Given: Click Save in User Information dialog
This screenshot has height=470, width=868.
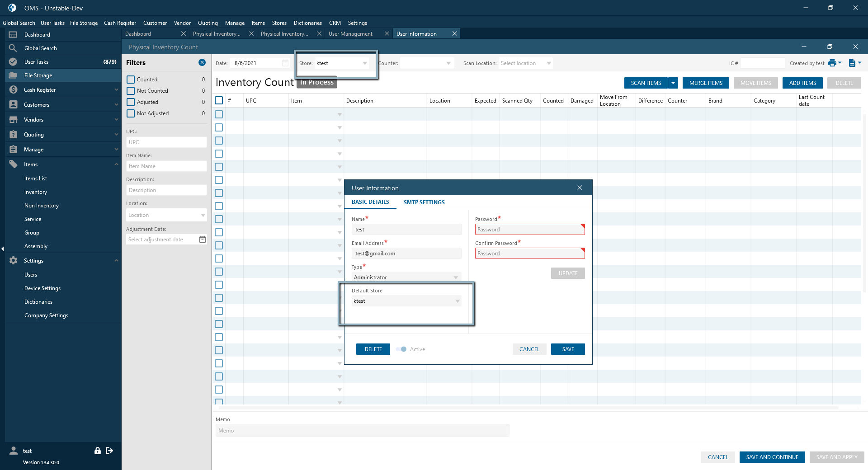Looking at the screenshot, I should 568,349.
